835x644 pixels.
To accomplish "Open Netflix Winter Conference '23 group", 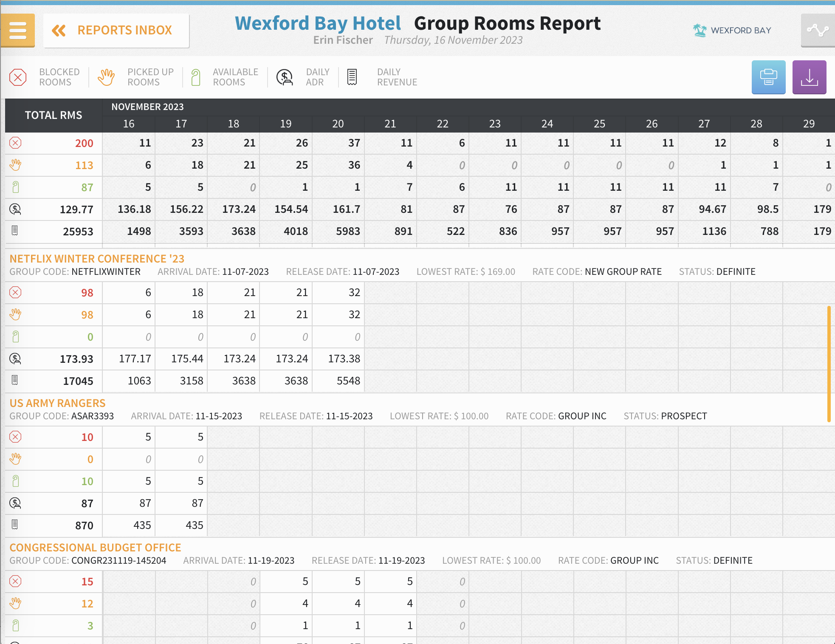I will pyautogui.click(x=97, y=259).
